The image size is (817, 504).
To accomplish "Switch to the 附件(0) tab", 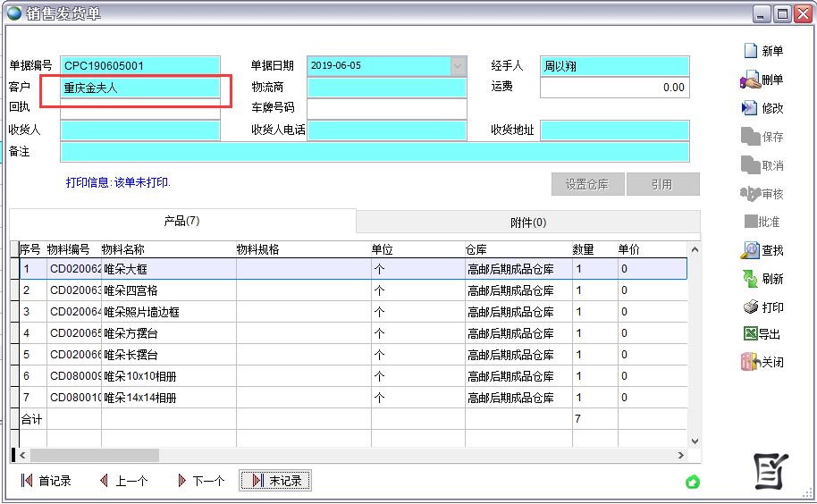I will [x=527, y=222].
